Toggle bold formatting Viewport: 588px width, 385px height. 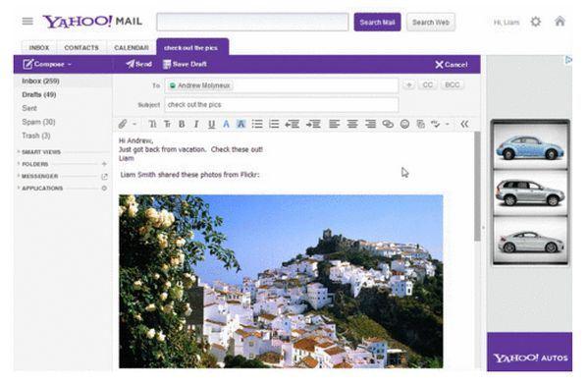tap(182, 124)
